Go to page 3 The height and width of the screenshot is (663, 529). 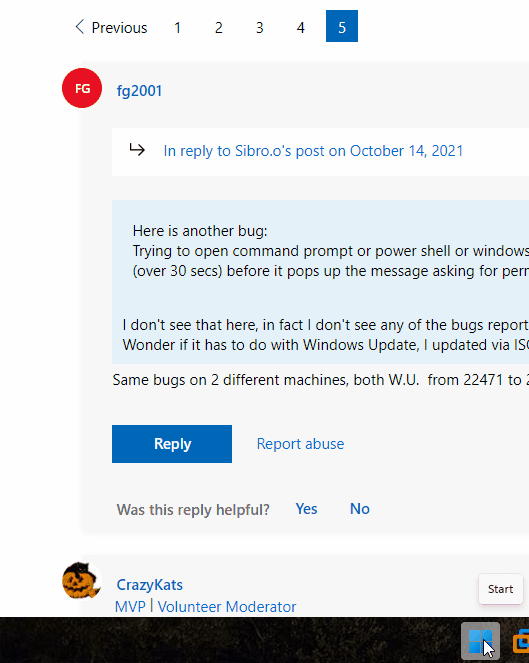click(x=260, y=28)
